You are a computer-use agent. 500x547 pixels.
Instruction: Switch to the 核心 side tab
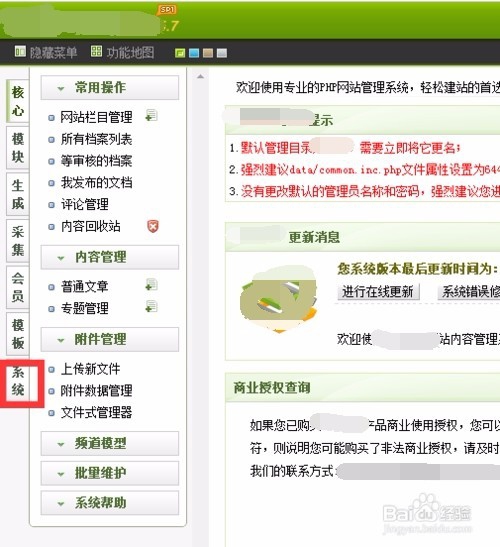(18, 101)
